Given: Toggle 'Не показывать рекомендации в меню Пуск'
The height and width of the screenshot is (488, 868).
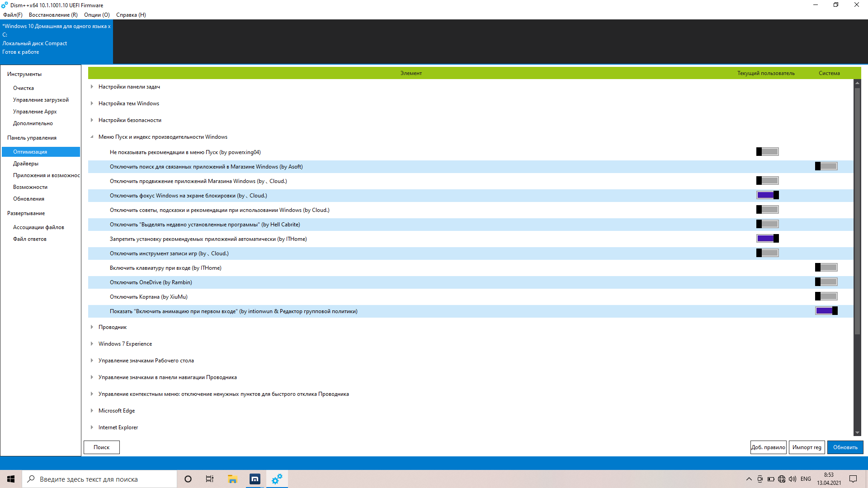Looking at the screenshot, I should click(x=768, y=152).
